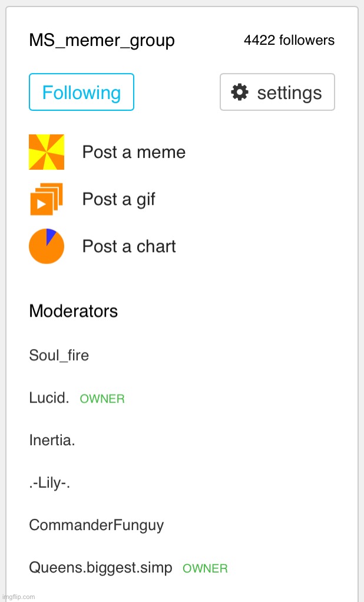Click the imgflip.com watermark
The width and height of the screenshot is (364, 602).
click(x=18, y=597)
